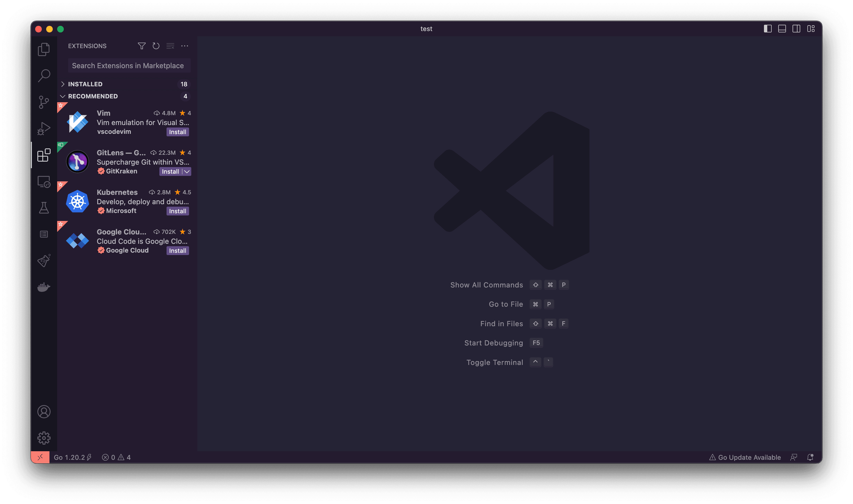Open the Run and Debug view
Screen dimensions: 853x504
tap(44, 128)
